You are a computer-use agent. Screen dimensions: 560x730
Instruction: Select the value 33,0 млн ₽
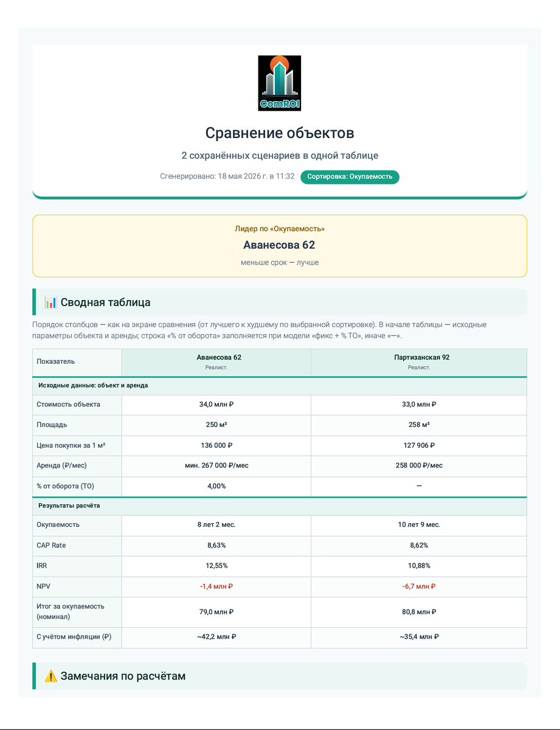[419, 405]
